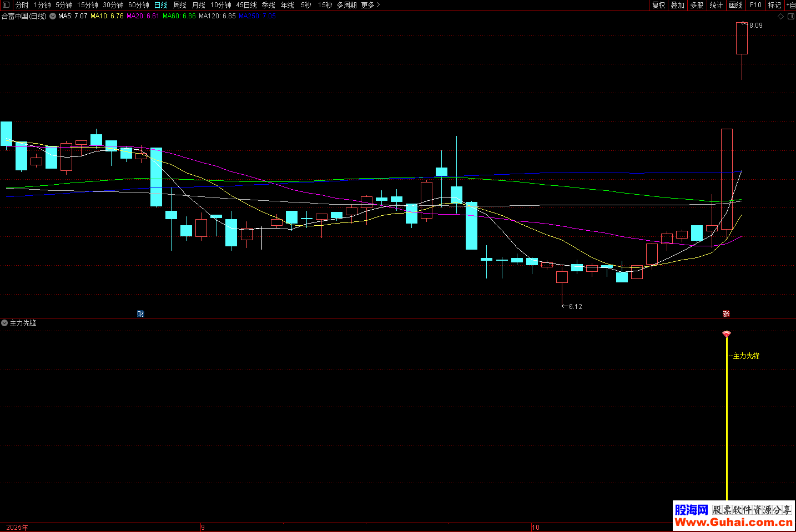Image resolution: width=796 pixels, height=532 pixels.
Task: Click the blue 财 financial marker icon
Action: [x=140, y=314]
